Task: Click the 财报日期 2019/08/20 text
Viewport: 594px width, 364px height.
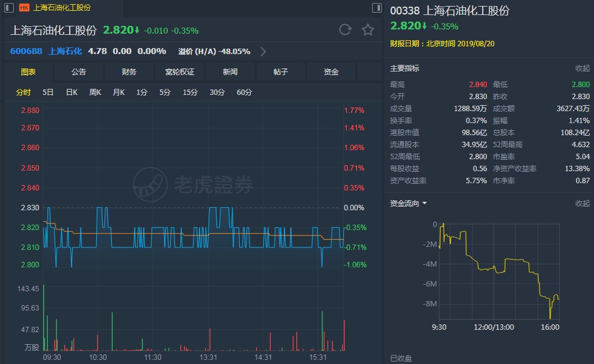Action: tap(442, 43)
